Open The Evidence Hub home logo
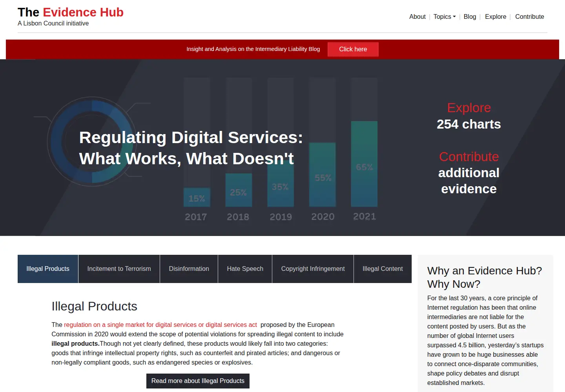The image size is (565, 392). pos(71,12)
